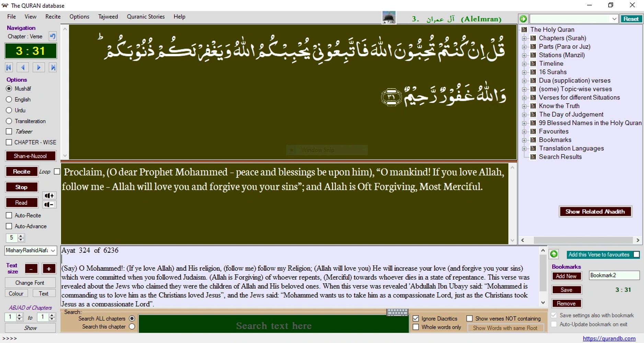Click the horizontal scrollbar under the tree panel
The height and width of the screenshot is (343, 644).
pos(580,240)
